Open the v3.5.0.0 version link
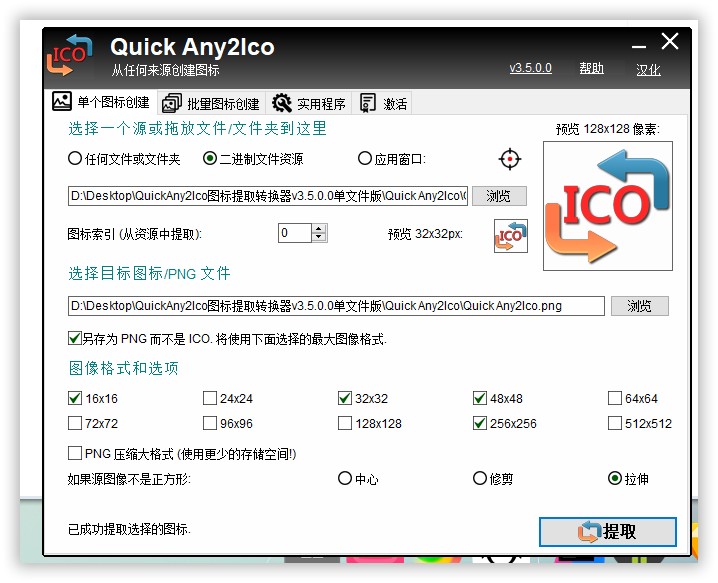718x583 pixels. click(x=530, y=68)
